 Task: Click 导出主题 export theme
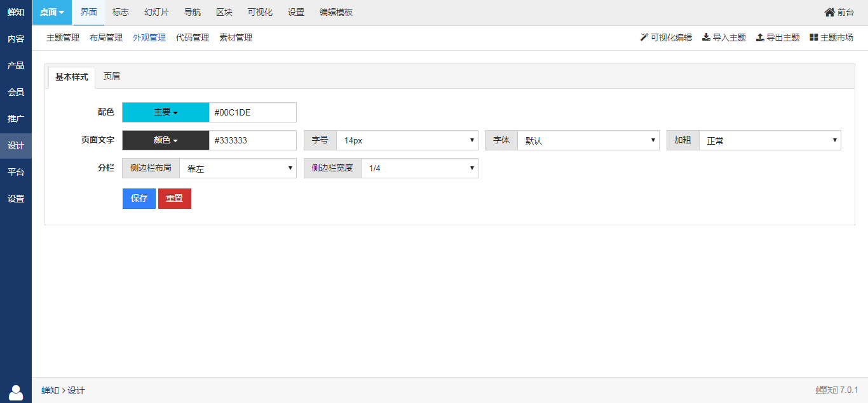pos(778,37)
